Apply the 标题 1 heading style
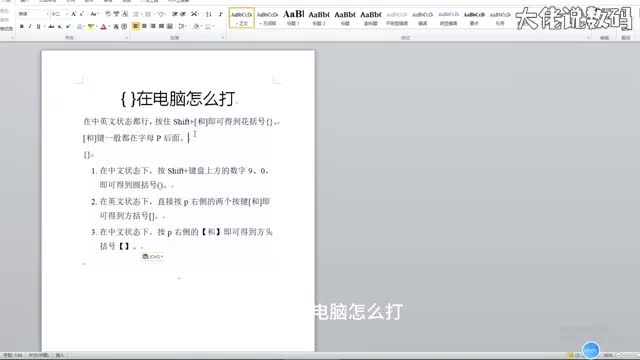Screen dimensions: 640x360 [x=293, y=18]
